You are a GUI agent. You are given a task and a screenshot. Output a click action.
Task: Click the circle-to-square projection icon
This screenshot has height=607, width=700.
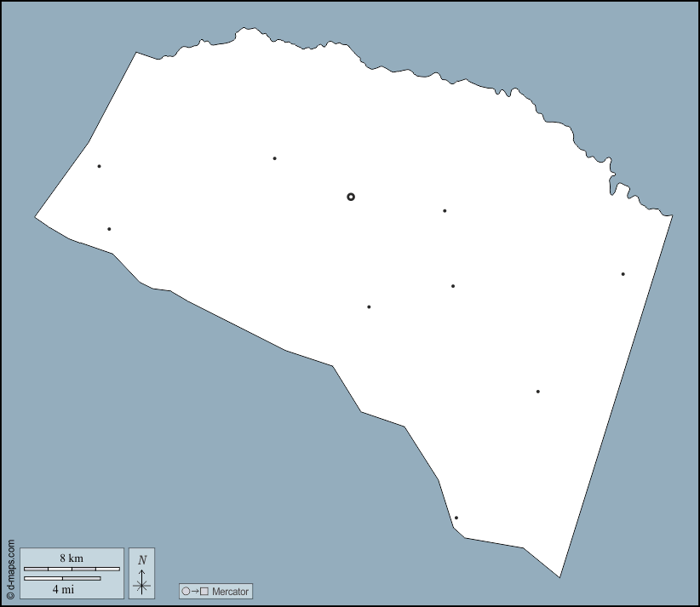[x=195, y=592]
